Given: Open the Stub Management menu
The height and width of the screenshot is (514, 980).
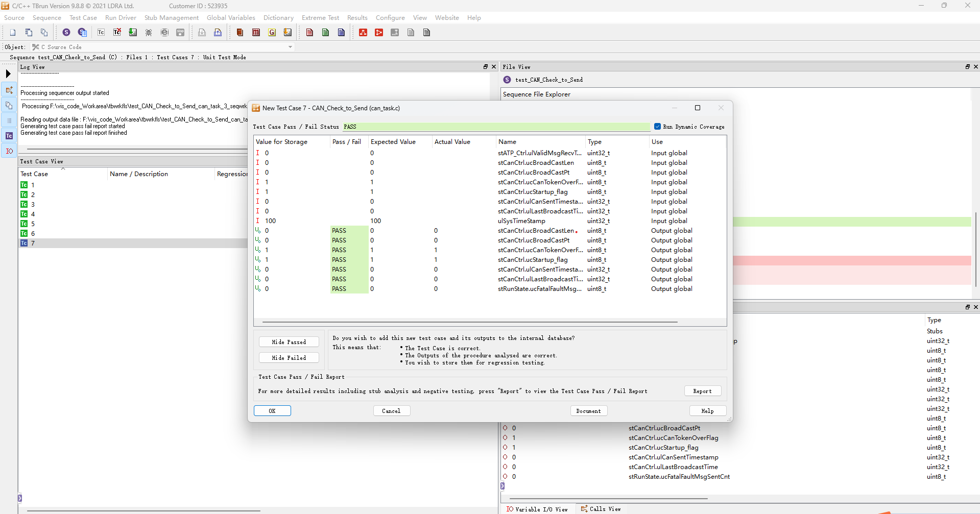Looking at the screenshot, I should point(171,18).
